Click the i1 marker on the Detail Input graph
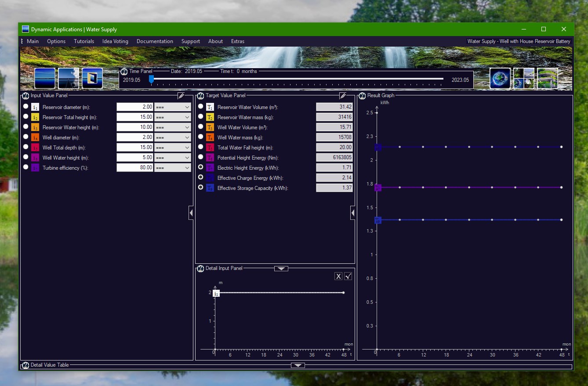The image size is (588, 386). pyautogui.click(x=216, y=293)
